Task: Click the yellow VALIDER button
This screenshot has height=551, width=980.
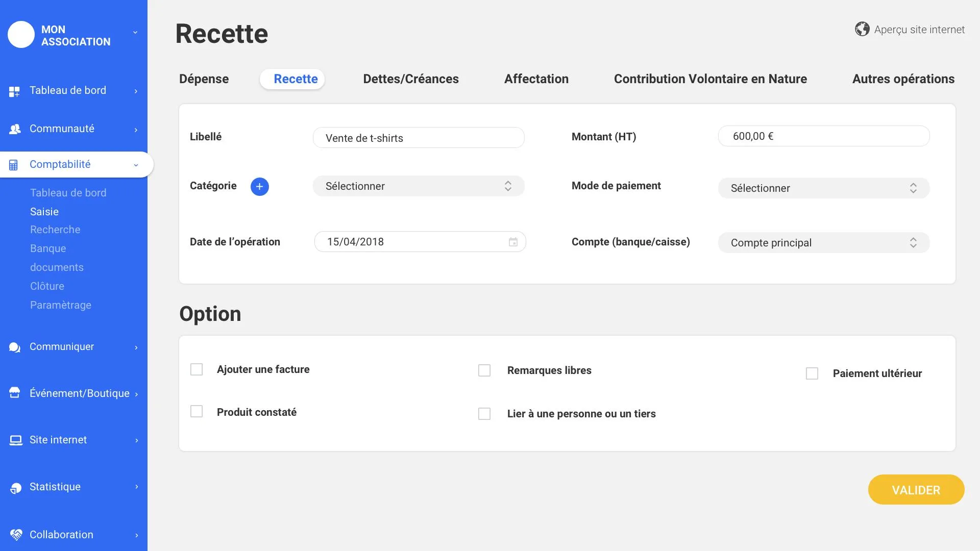Action: click(916, 490)
